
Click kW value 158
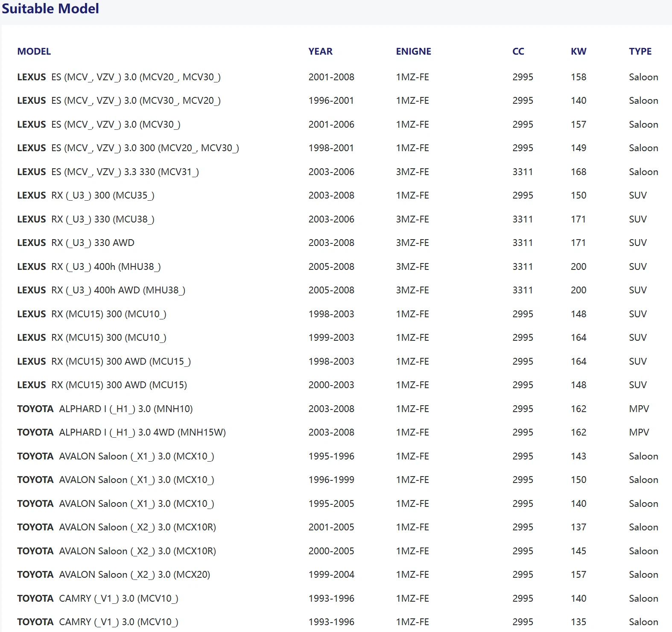pyautogui.click(x=579, y=77)
